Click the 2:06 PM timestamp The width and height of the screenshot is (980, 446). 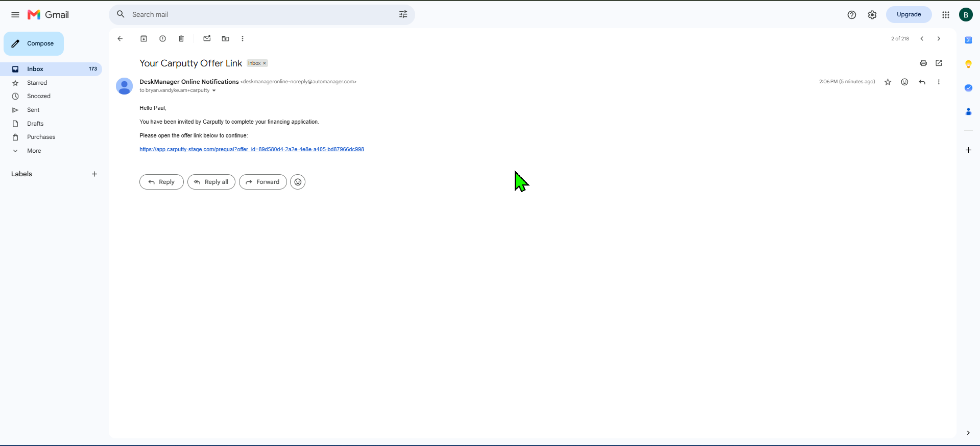[x=847, y=82]
